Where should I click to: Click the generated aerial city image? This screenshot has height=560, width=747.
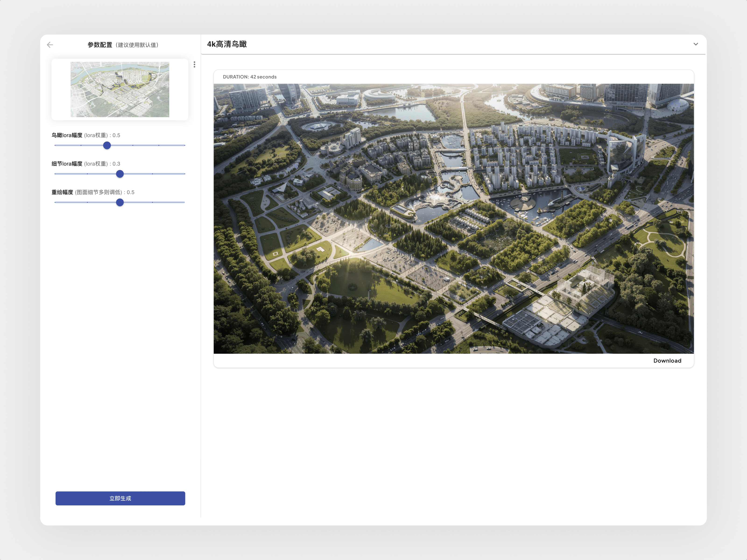click(x=454, y=218)
